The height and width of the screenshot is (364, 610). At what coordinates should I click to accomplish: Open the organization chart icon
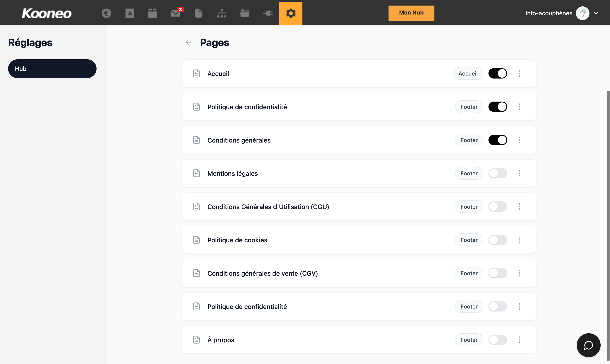[x=222, y=13]
